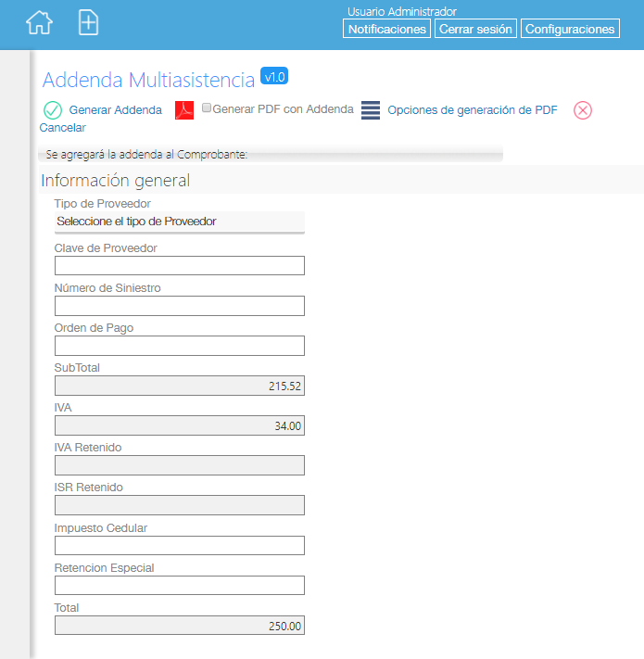Go to the home page icon

39,22
